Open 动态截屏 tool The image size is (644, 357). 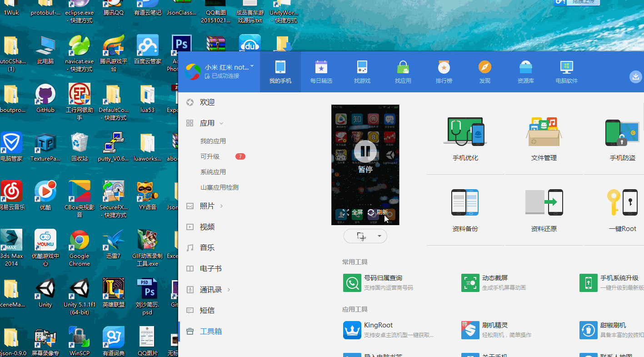(x=494, y=282)
